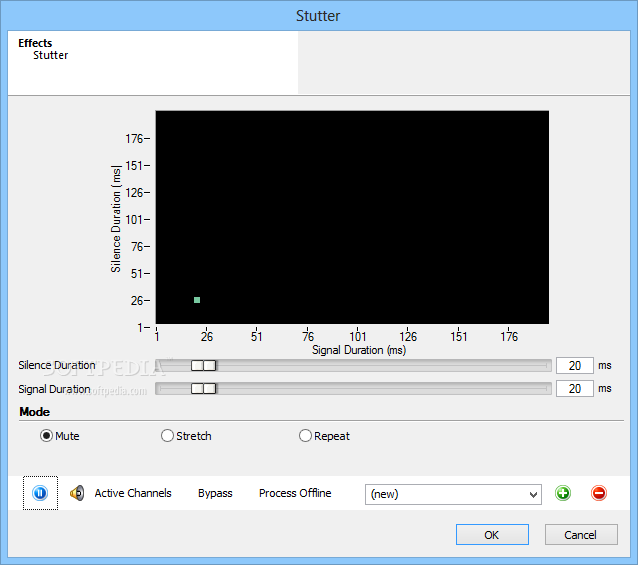The width and height of the screenshot is (638, 565).
Task: Toggle the Bypass option
Action: point(215,493)
